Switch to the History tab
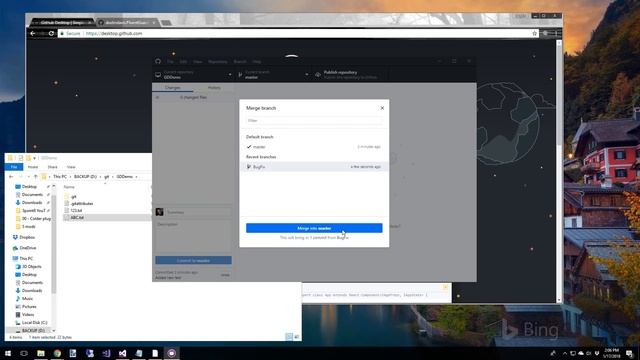Image resolution: width=640 pixels, height=360 pixels. (x=214, y=88)
